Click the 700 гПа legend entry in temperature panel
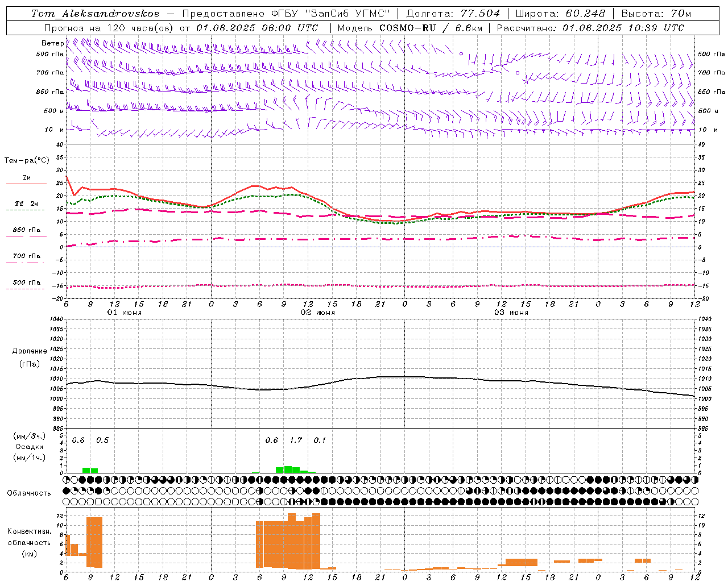728x582 pixels. [27, 256]
